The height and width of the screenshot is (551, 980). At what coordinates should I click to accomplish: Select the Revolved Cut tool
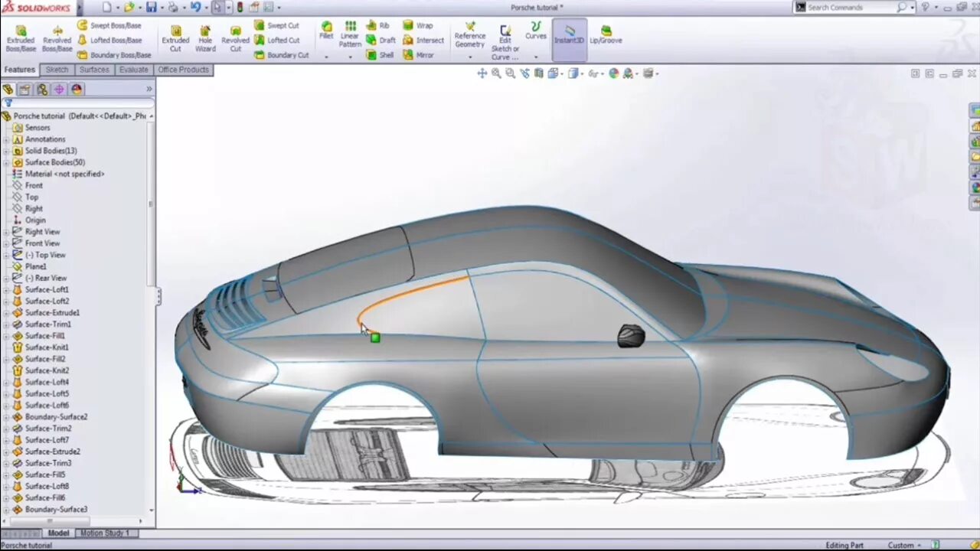tap(235, 38)
